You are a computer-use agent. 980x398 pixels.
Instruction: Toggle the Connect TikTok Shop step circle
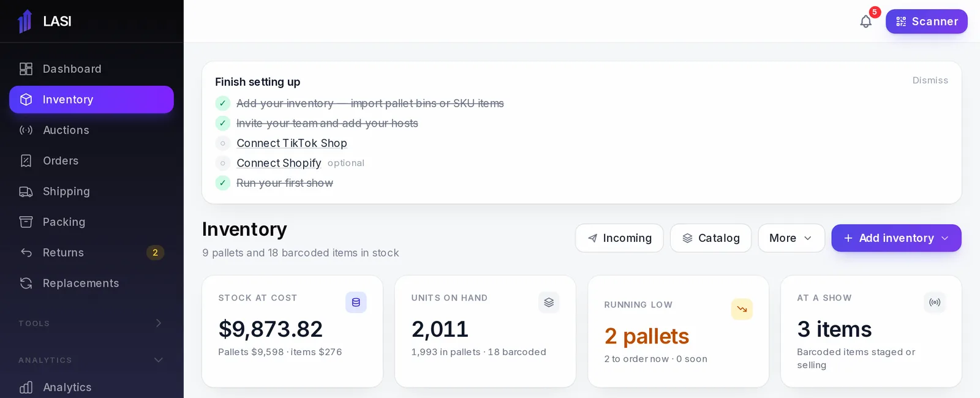click(223, 143)
